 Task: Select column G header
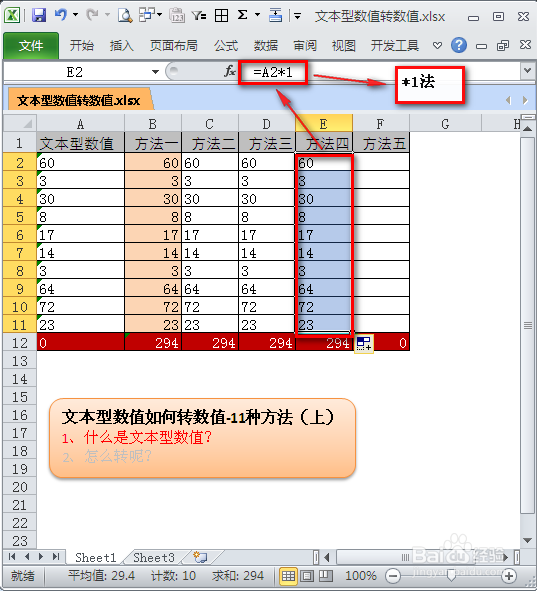coord(445,124)
